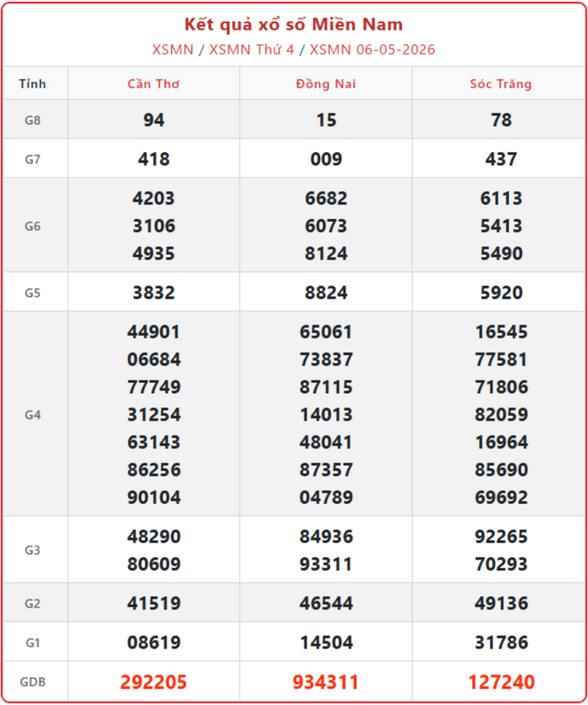Open the XSMN breadcrumb link
Screen dimensions: 588x705
(172, 50)
